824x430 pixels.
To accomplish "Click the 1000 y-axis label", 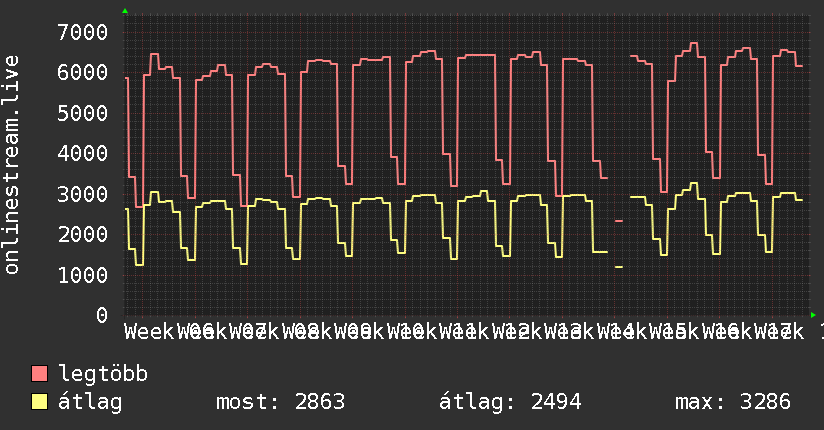I will (x=83, y=275).
